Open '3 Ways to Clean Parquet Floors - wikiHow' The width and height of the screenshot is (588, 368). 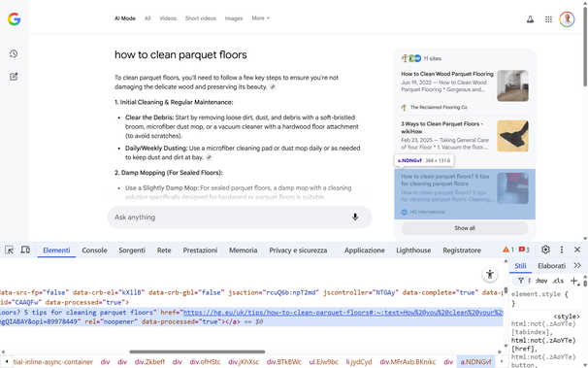442,127
